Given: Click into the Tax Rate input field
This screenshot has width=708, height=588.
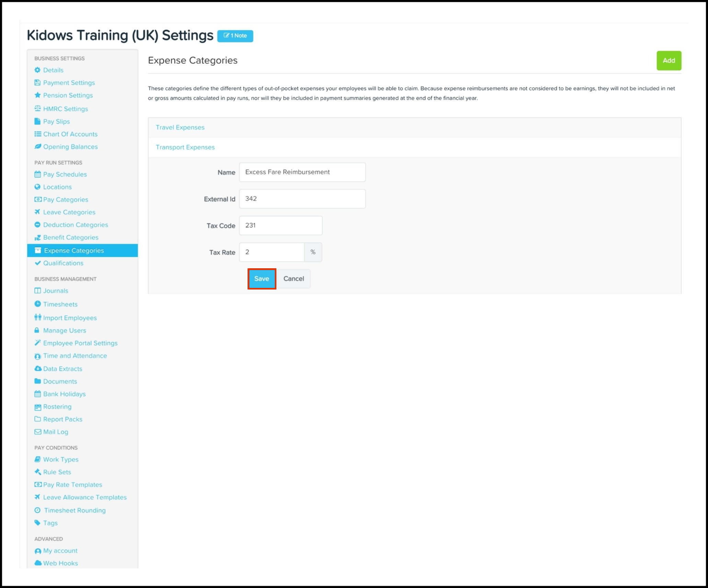Looking at the screenshot, I should 271,252.
